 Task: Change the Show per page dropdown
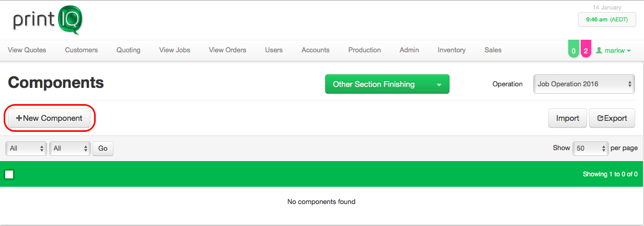(591, 149)
